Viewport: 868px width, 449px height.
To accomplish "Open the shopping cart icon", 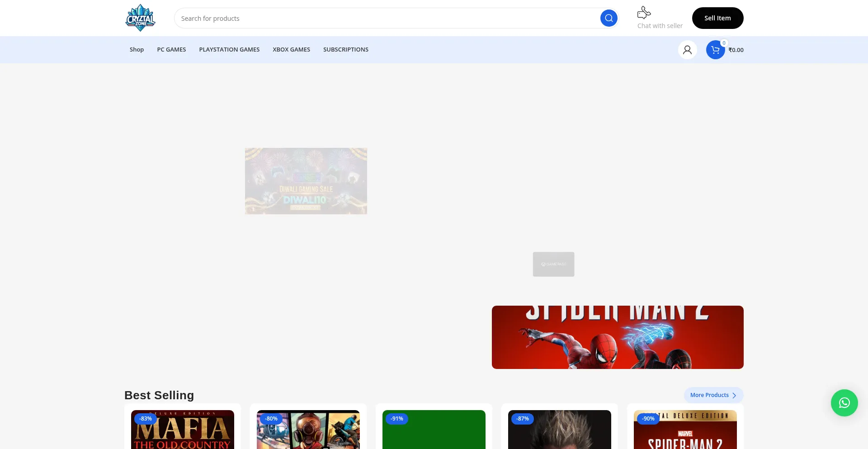I will [715, 50].
